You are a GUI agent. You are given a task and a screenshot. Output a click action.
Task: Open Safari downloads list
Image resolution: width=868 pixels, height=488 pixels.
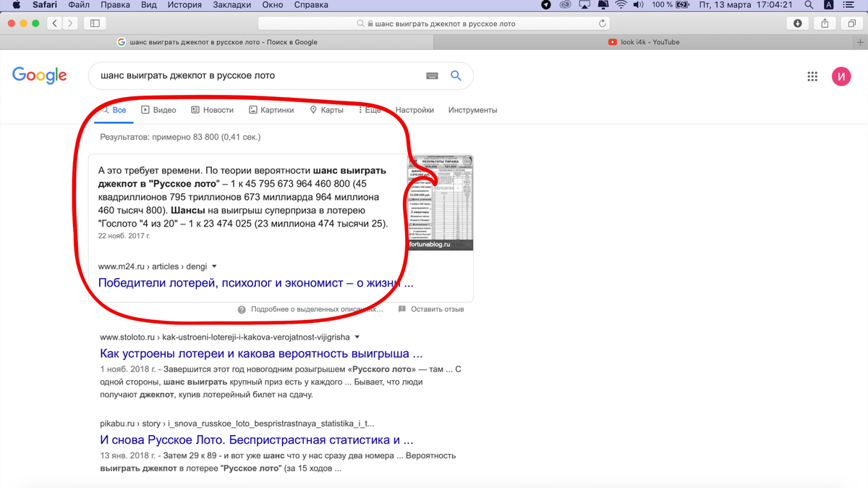click(x=798, y=23)
